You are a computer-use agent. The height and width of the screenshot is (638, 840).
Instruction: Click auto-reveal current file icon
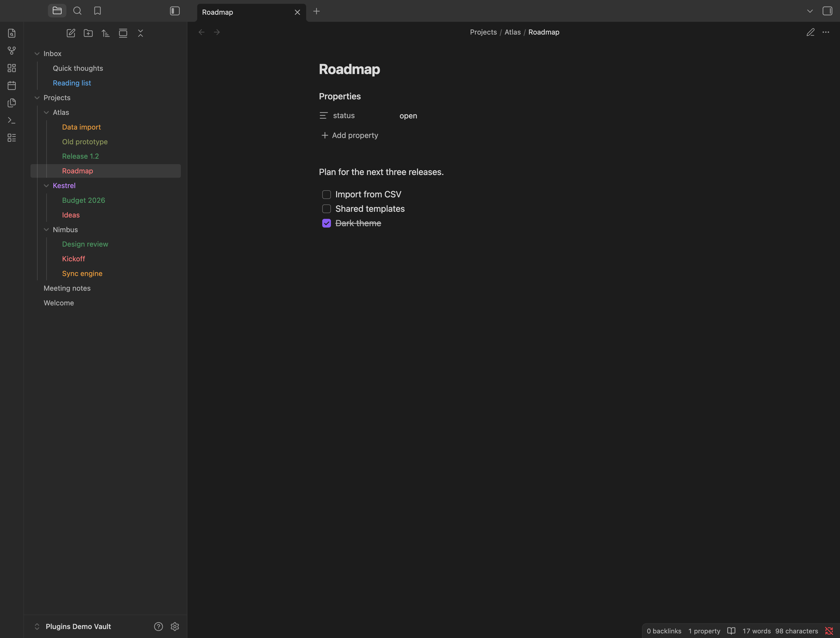[123, 33]
